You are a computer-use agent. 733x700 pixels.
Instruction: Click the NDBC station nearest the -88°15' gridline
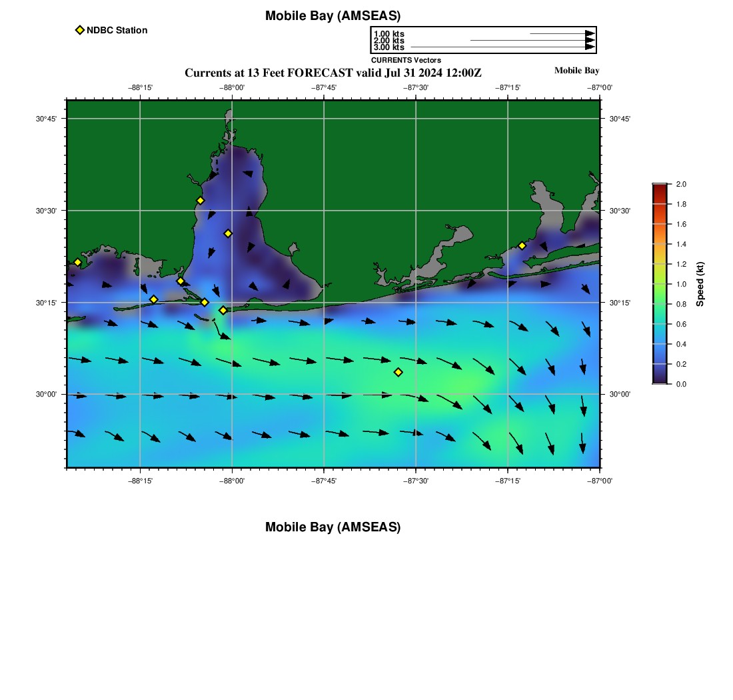(x=153, y=299)
